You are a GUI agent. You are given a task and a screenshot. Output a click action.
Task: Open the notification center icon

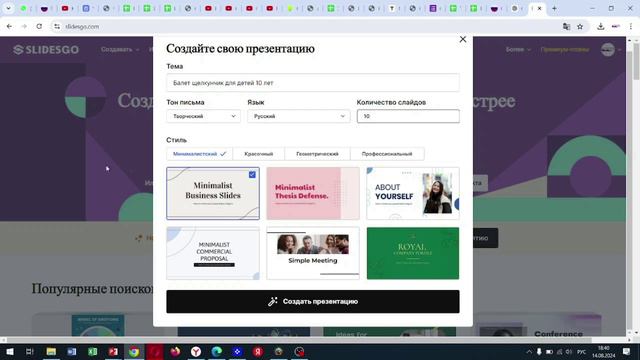click(x=627, y=351)
